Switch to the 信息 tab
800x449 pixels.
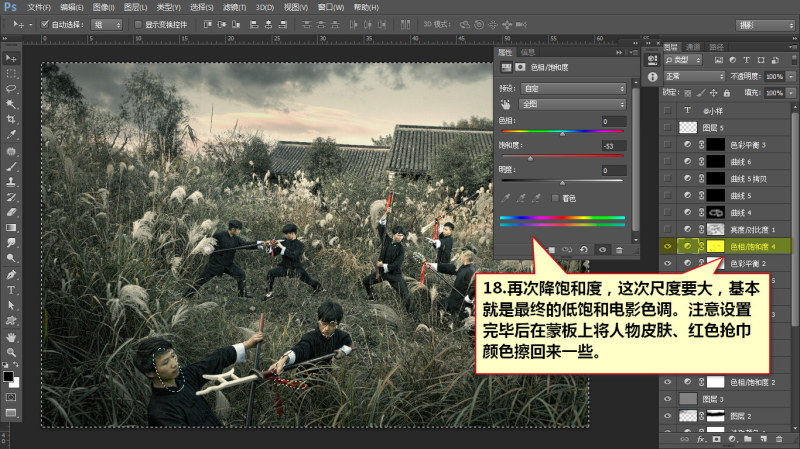528,52
